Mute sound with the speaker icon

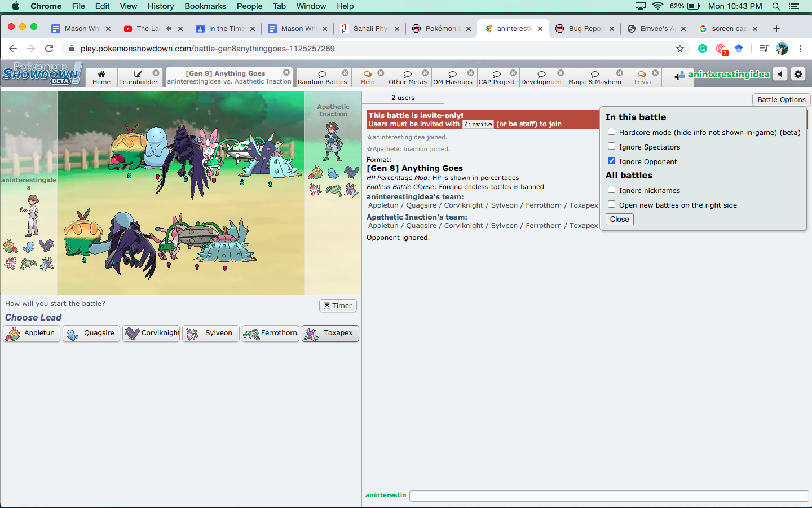780,74
